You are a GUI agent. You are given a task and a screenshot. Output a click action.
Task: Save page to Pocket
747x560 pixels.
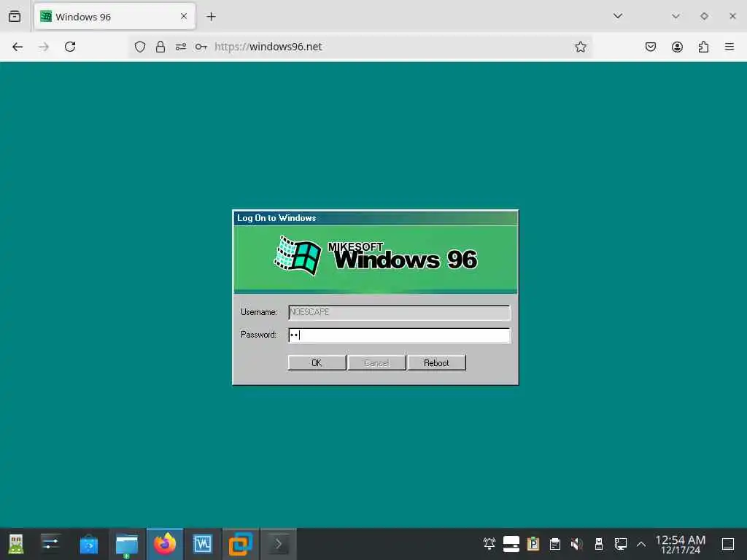(651, 47)
